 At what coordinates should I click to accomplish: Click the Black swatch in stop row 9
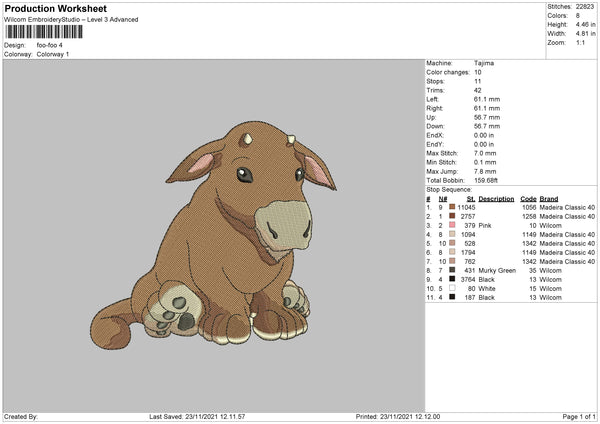click(452, 279)
